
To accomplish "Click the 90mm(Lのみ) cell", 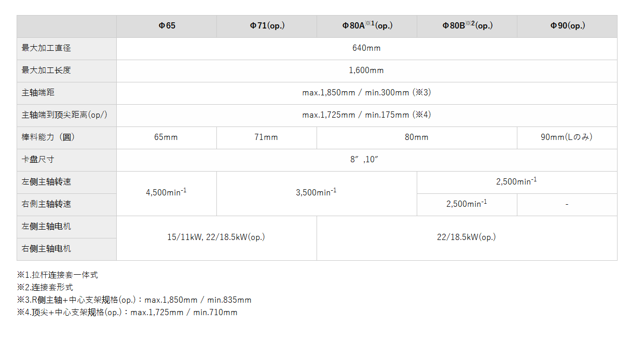I will (567, 137).
